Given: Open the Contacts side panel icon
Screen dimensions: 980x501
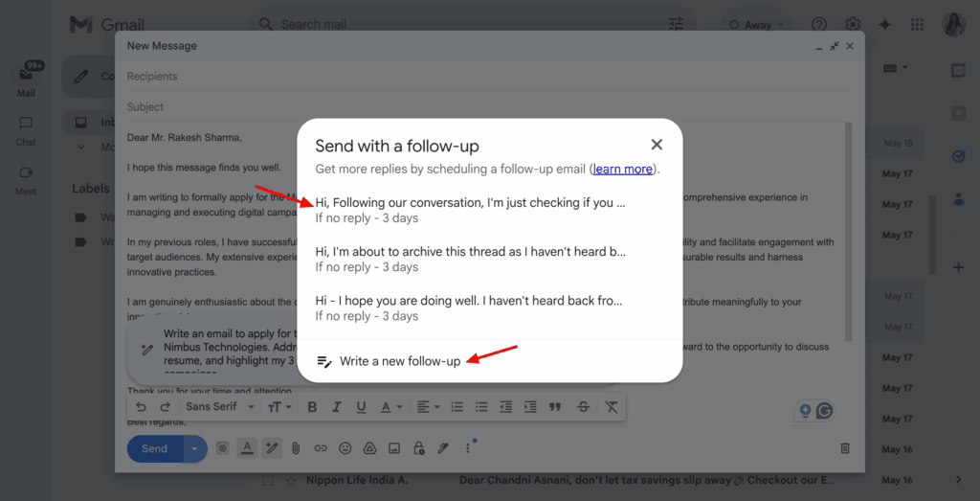Looking at the screenshot, I should 958,199.
